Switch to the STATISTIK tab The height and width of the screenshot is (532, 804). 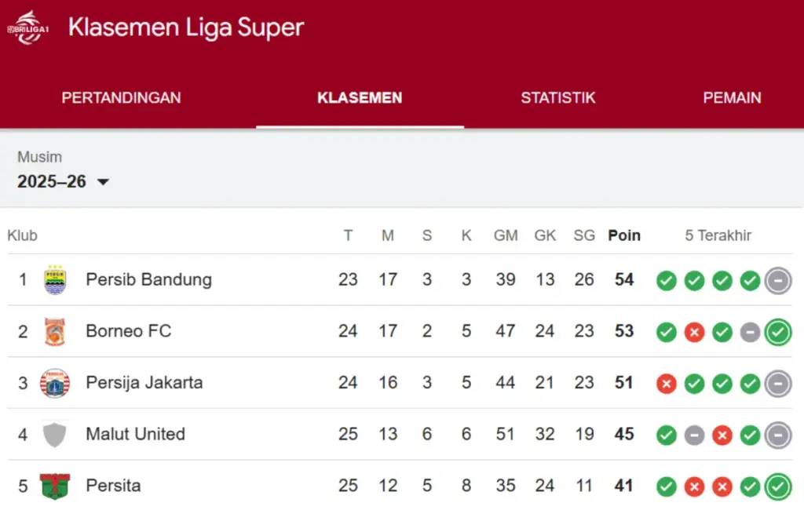[558, 97]
